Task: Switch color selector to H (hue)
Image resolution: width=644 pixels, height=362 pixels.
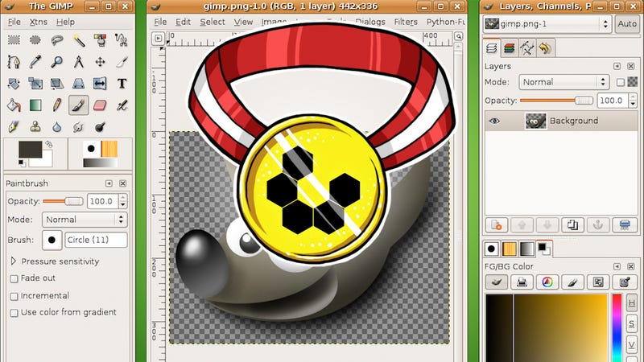Action: 632,303
